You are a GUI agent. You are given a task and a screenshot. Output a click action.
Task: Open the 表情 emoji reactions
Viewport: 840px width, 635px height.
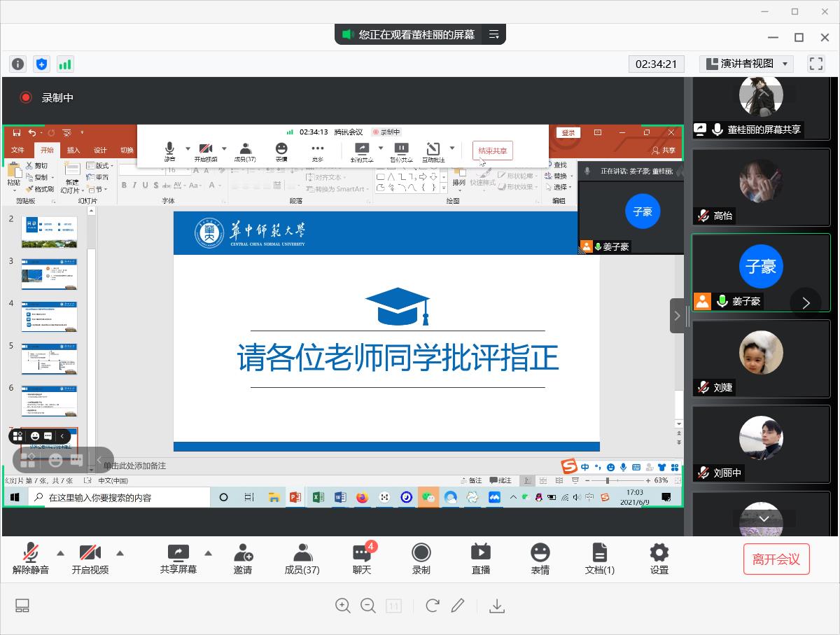(x=540, y=559)
